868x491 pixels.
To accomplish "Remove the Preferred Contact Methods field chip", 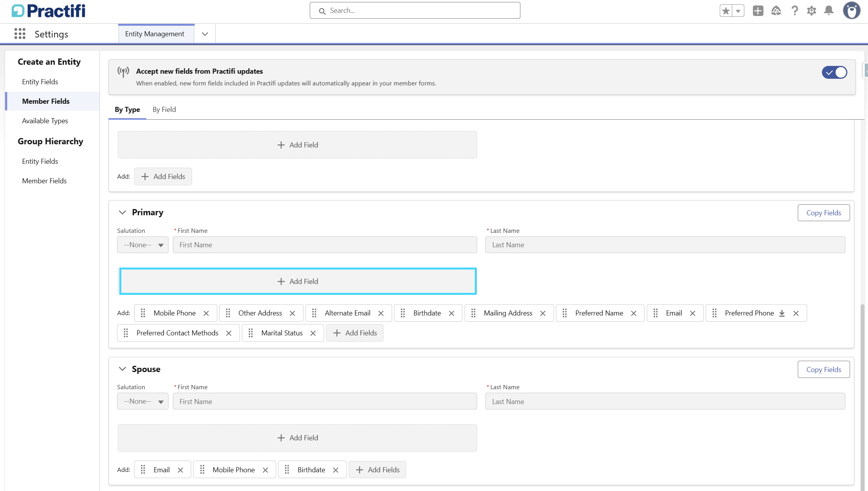I will pyautogui.click(x=229, y=333).
